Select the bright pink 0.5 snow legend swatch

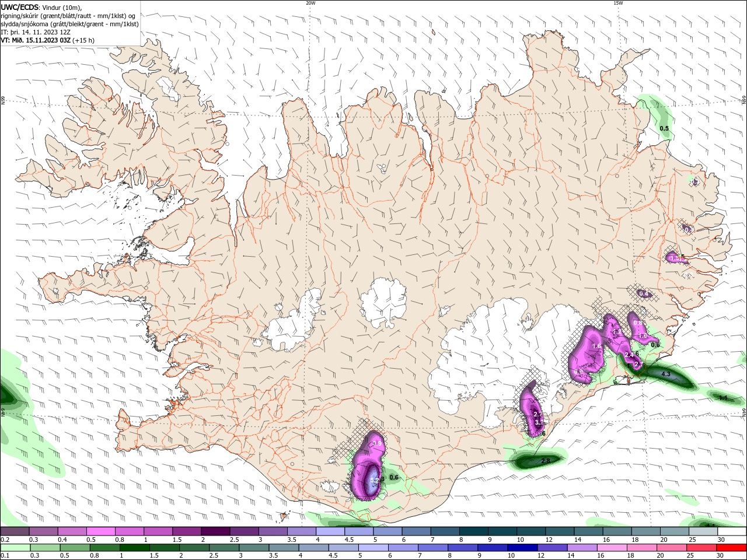[x=101, y=531]
